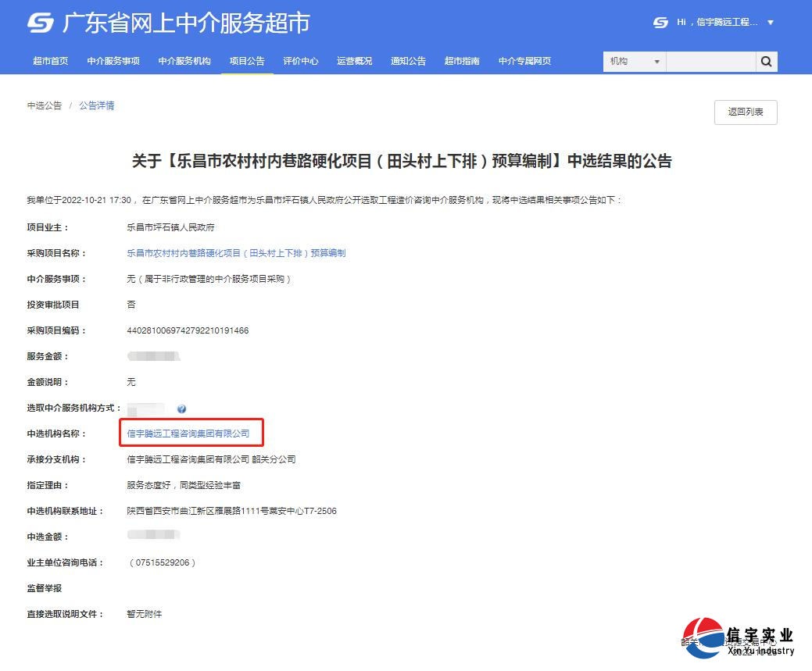Click the magnifier search icon

click(x=766, y=61)
